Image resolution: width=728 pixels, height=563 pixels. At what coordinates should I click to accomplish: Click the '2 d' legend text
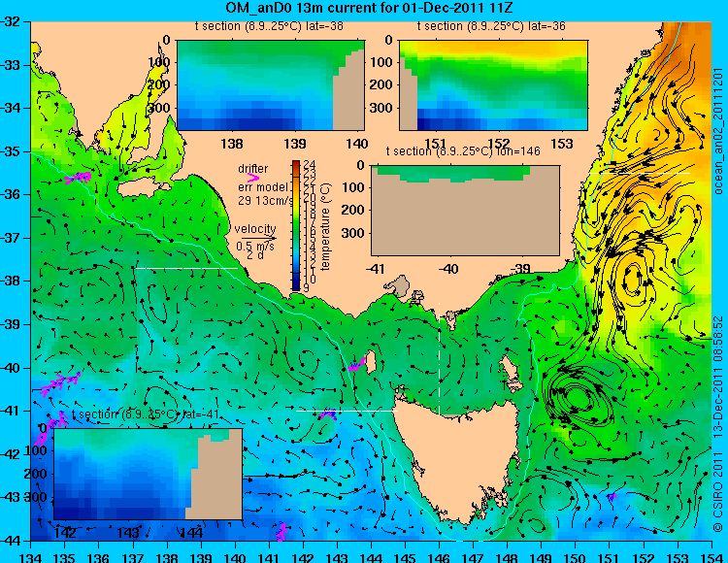pos(254,255)
